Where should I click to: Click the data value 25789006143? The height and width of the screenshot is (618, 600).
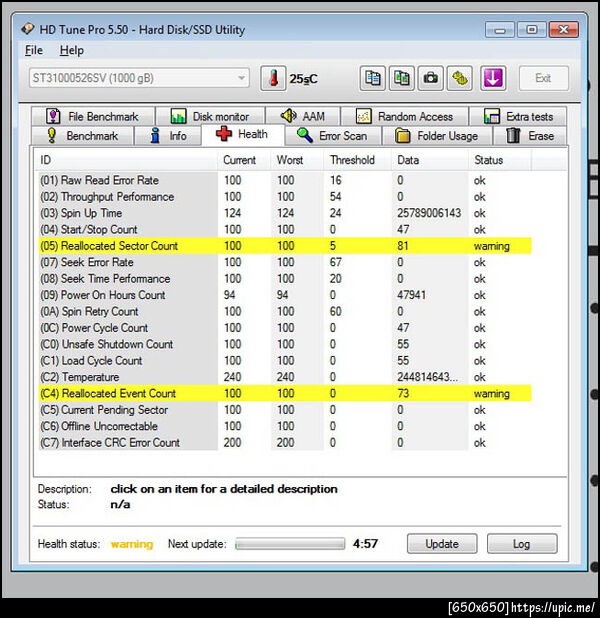[429, 213]
